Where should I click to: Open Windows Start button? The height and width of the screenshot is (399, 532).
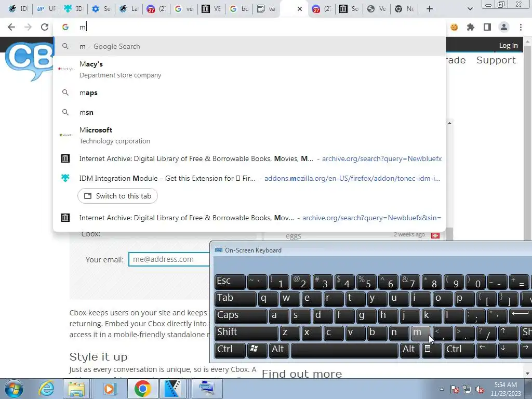[14, 389]
